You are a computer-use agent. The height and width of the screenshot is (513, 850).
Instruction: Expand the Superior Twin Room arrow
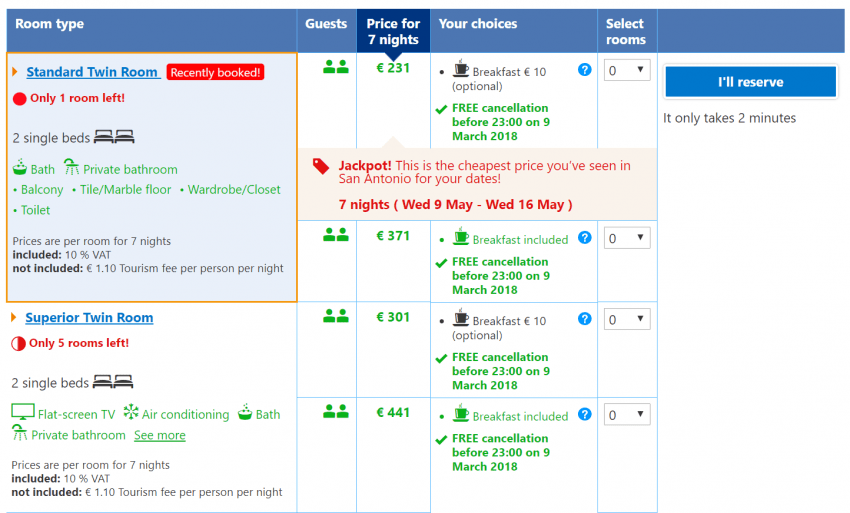[15, 317]
